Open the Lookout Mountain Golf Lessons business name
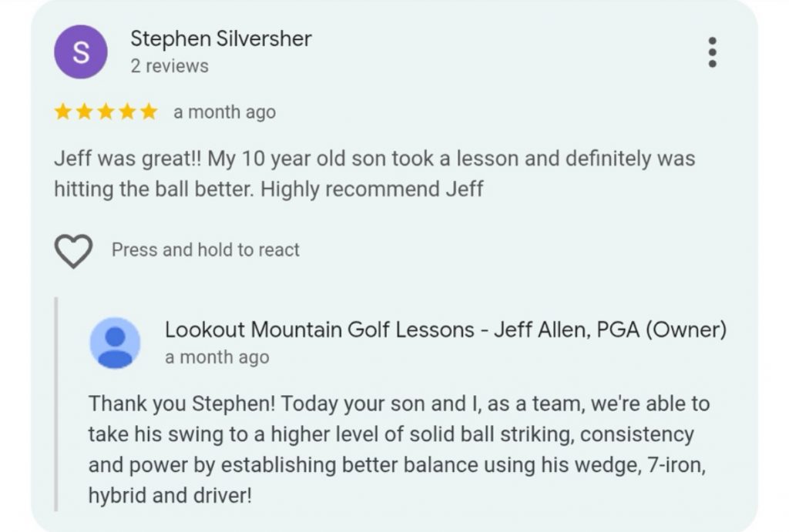Viewport: 789px width, 532px height. pyautogui.click(x=320, y=330)
